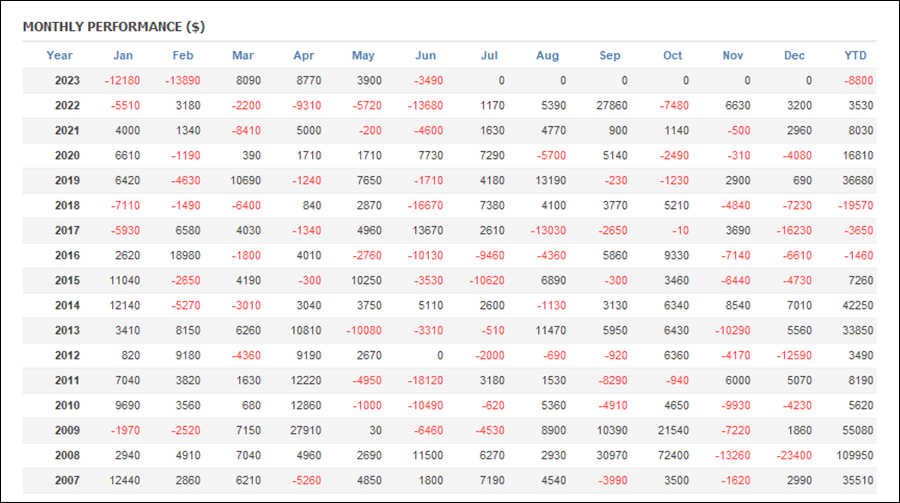Image resolution: width=900 pixels, height=503 pixels.
Task: Click the 2010 April value 12860
Action: 306,405
